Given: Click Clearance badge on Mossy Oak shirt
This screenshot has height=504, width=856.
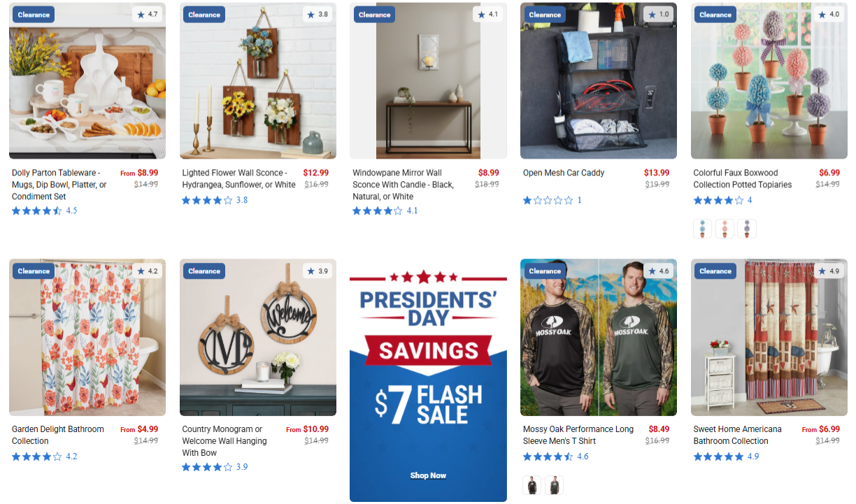Looking at the screenshot, I should (x=545, y=271).
